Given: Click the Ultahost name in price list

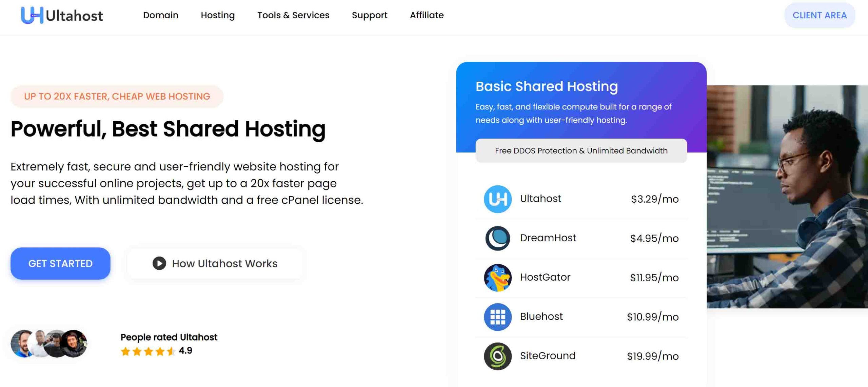Looking at the screenshot, I should point(540,199).
